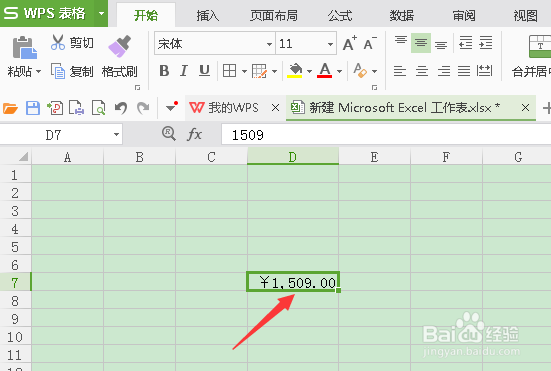Screen dimensions: 551x371
Task: Click formula bar showing 1509
Action: [x=386, y=135]
